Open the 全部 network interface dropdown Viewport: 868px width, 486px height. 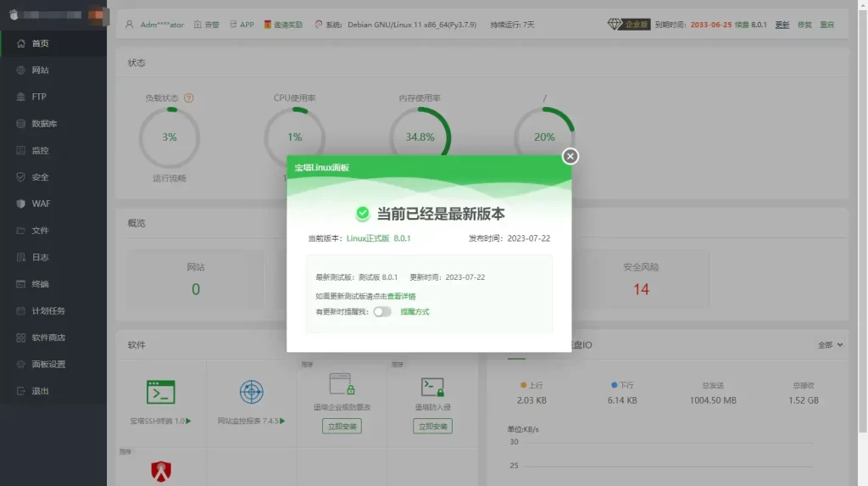pyautogui.click(x=830, y=344)
